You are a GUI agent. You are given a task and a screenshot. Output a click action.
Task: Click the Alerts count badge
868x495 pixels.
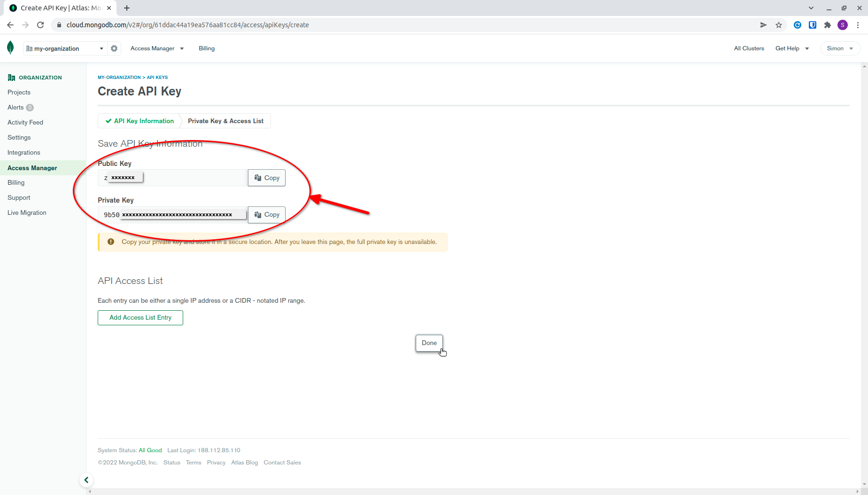(30, 108)
